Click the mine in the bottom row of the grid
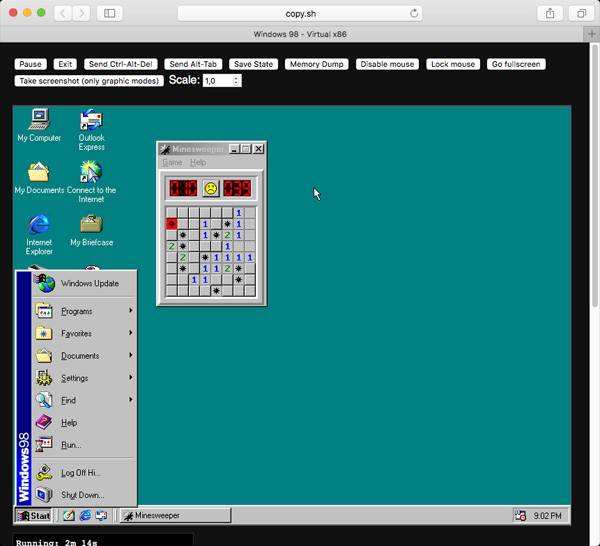This screenshot has width=600, height=546. (x=216, y=291)
